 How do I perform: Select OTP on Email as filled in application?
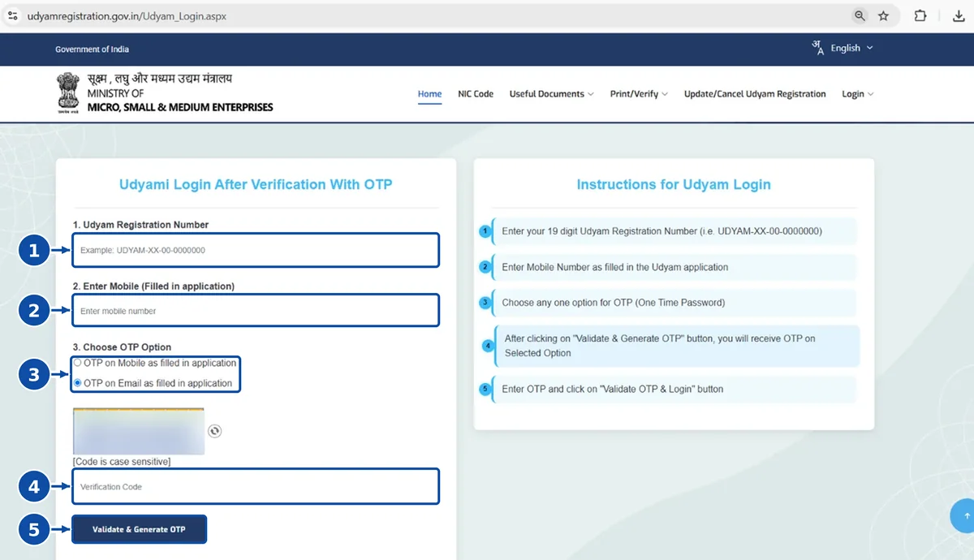click(x=77, y=383)
